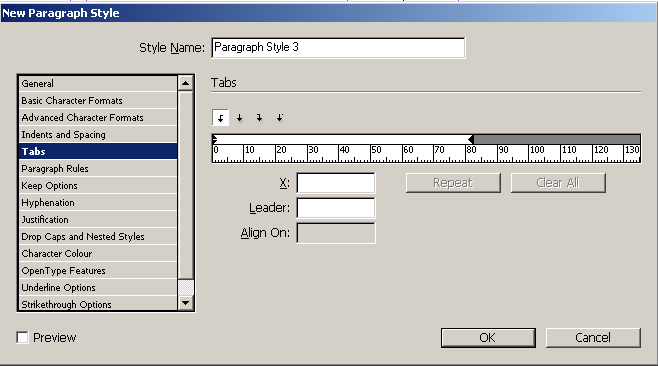Image resolution: width=658 pixels, height=366 pixels.
Task: Select the align-to-decimal tab icon
Action: pos(279,118)
